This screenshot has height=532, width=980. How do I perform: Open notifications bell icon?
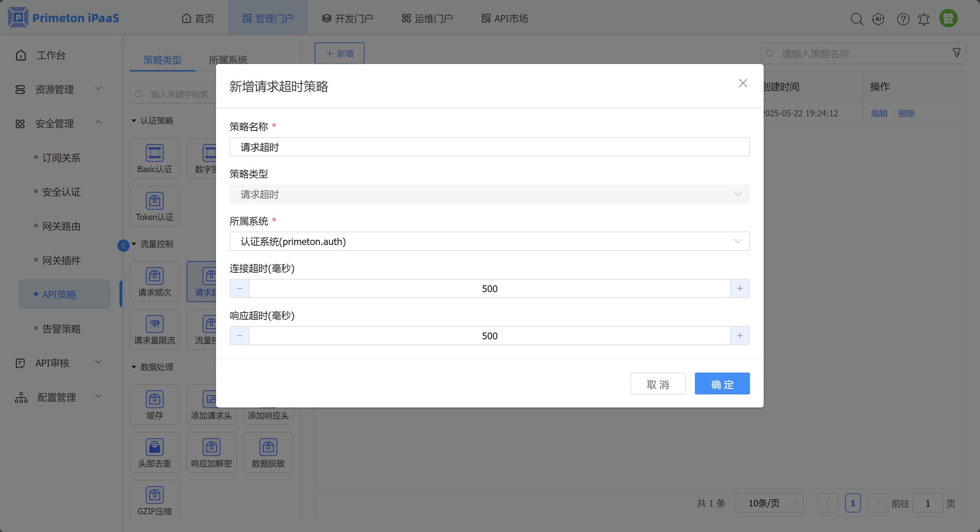pos(924,18)
